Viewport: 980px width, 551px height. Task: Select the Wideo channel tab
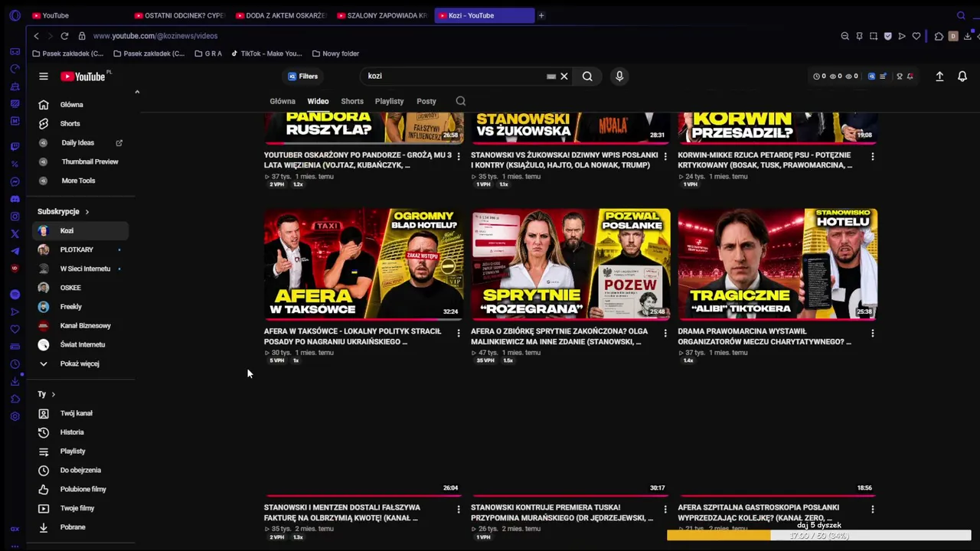pyautogui.click(x=318, y=101)
